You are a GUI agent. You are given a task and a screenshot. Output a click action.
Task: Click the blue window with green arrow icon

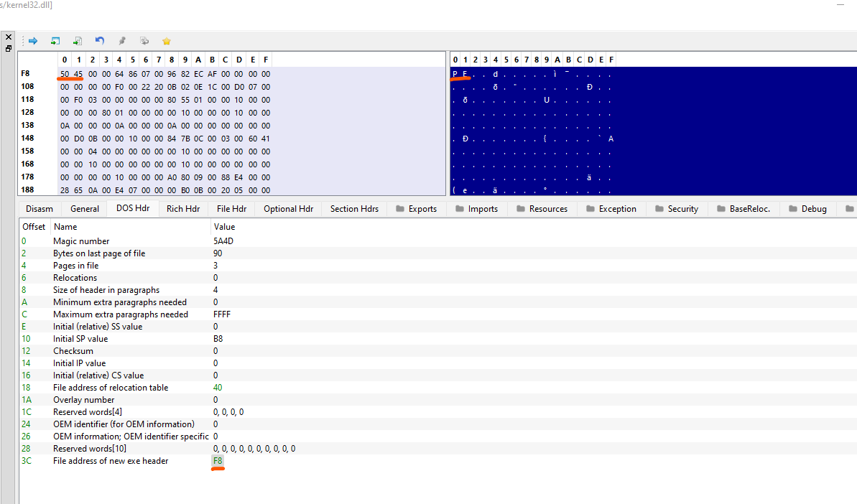pyautogui.click(x=55, y=41)
